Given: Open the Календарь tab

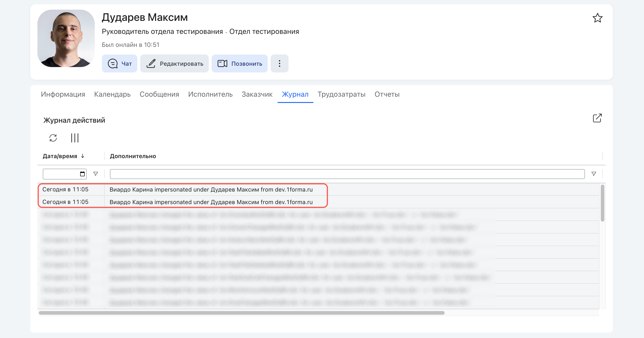Looking at the screenshot, I should 112,94.
